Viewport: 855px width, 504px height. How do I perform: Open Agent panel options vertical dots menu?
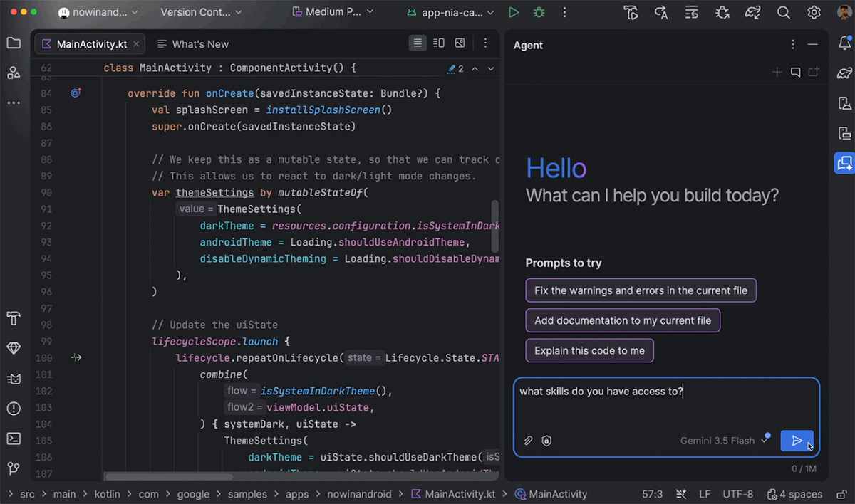coord(793,45)
